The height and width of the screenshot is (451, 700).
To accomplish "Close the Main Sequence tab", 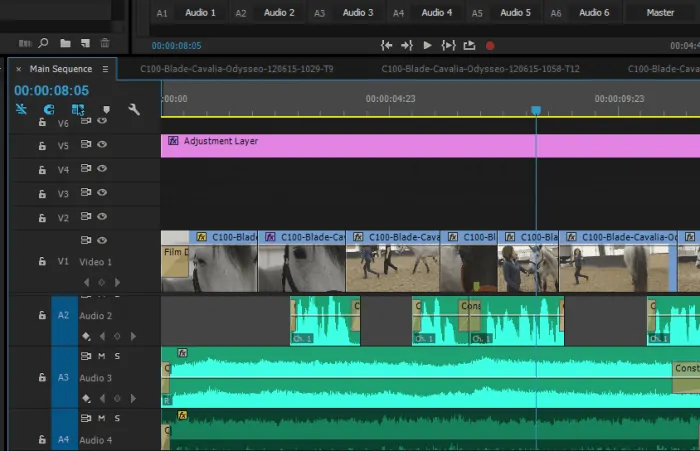I will tap(18, 69).
